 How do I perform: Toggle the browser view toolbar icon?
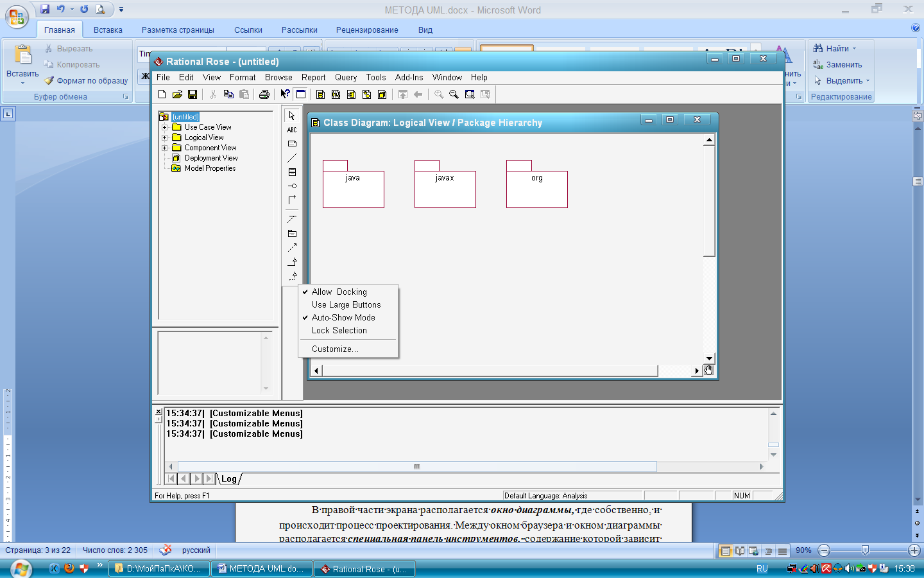[300, 94]
